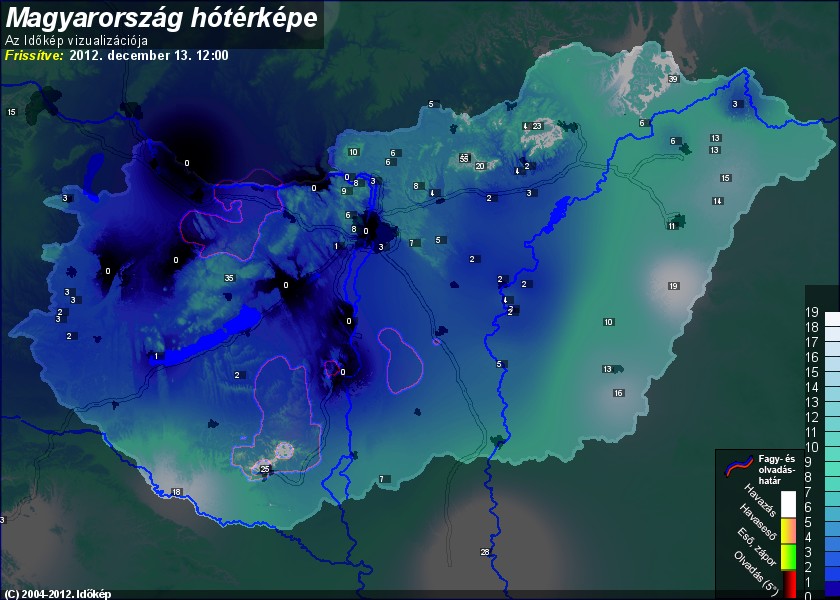Click the 28 marker below the southern border
The width and height of the screenshot is (840, 600).
tap(485, 552)
